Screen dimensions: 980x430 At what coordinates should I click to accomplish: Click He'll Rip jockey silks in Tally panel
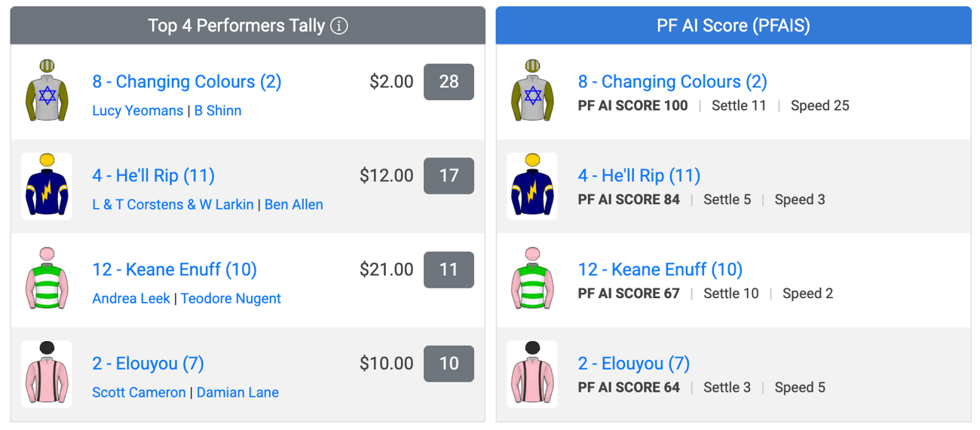[47, 186]
